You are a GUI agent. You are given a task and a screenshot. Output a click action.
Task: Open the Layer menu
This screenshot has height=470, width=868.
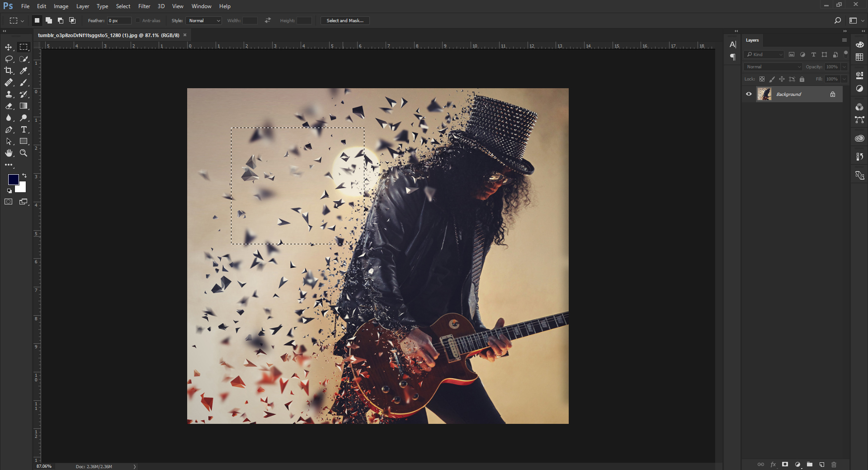pos(82,6)
